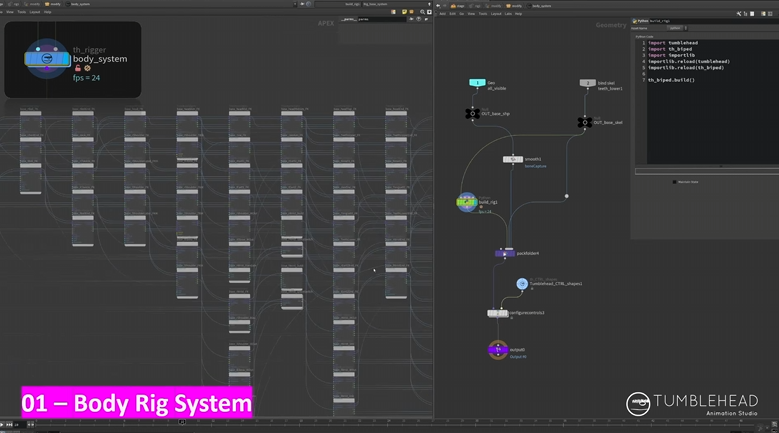Screen dimensions: 779x433
Task: Open the Tools menu in the APEX pane
Action: (x=21, y=12)
